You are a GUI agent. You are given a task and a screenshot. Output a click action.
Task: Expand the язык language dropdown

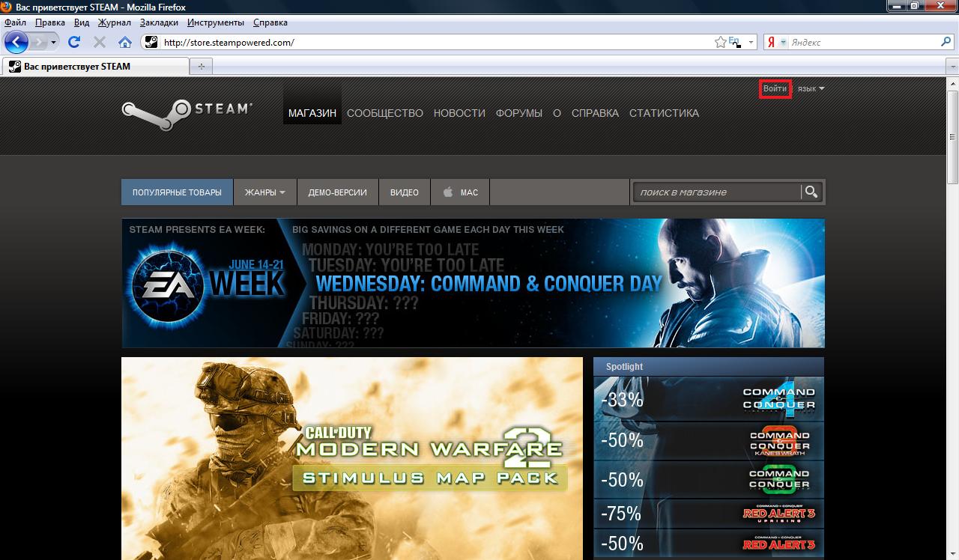(x=811, y=89)
